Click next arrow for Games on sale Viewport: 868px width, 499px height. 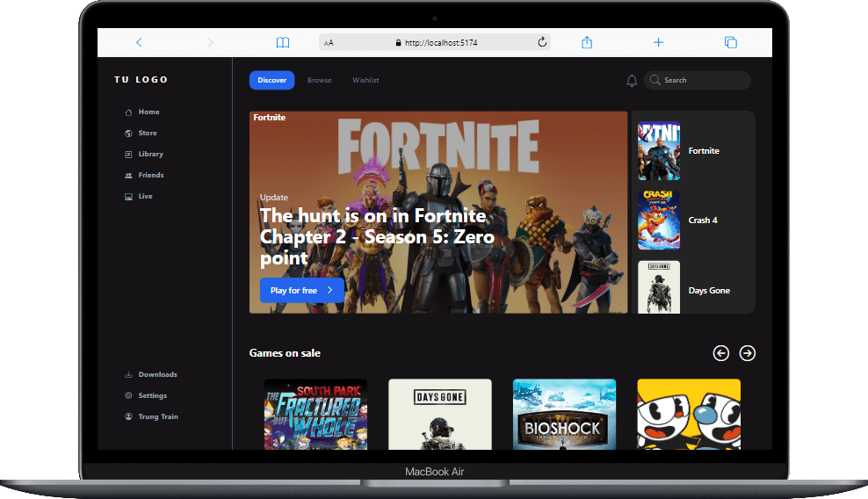[x=748, y=353]
